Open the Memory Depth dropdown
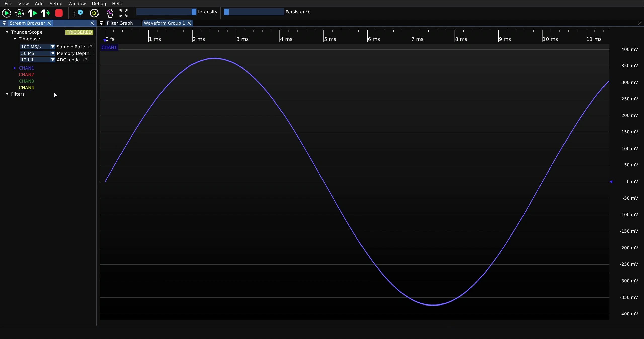644x339 pixels. click(37, 53)
